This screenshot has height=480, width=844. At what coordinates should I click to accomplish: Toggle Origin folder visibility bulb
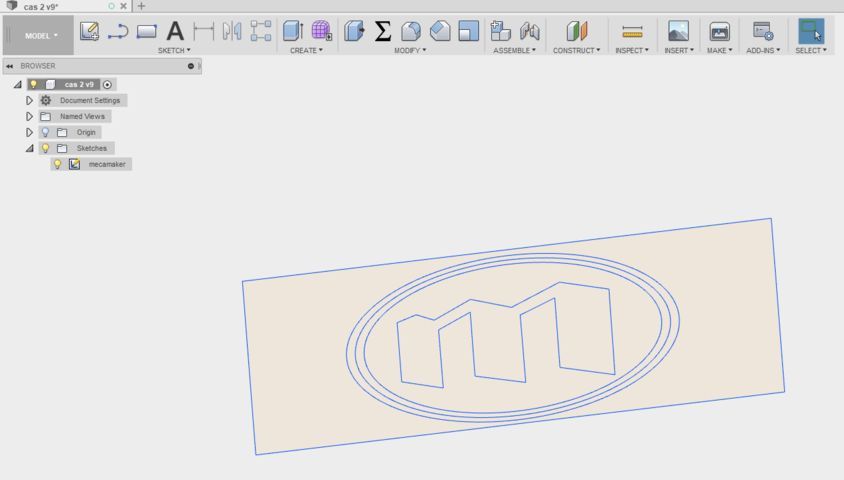pyautogui.click(x=45, y=132)
